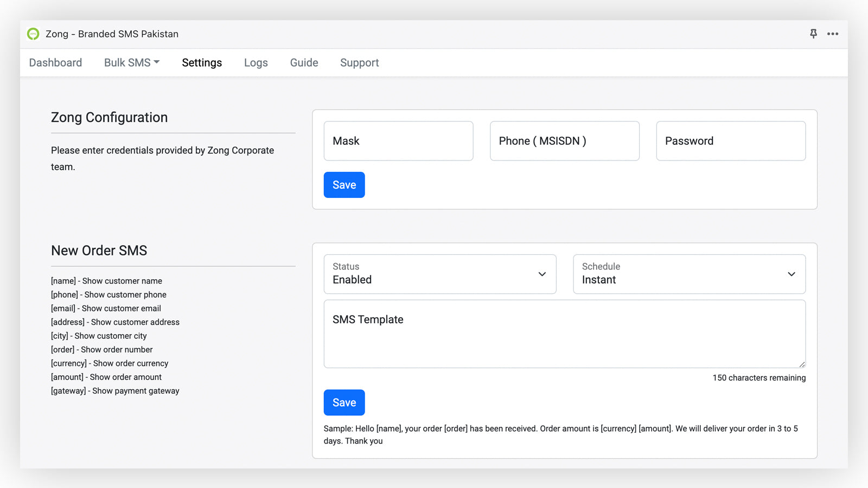
Task: Open the three-dot more options menu
Action: point(833,34)
